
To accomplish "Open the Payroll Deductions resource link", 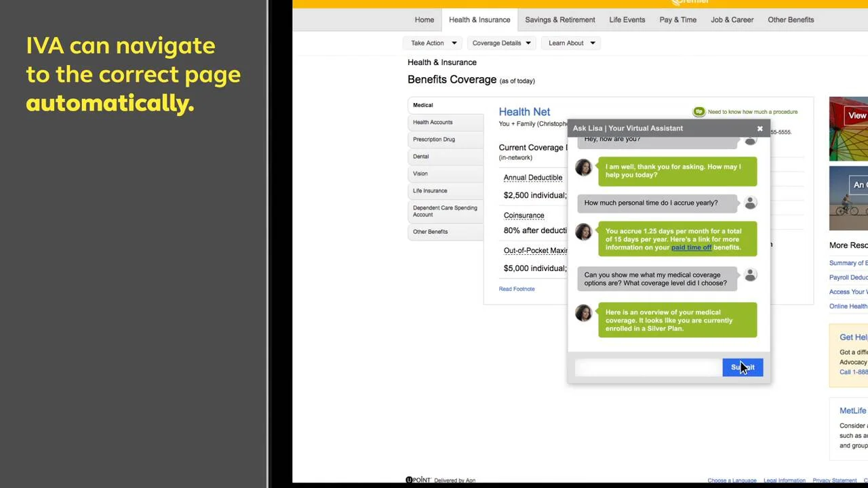I will (848, 277).
